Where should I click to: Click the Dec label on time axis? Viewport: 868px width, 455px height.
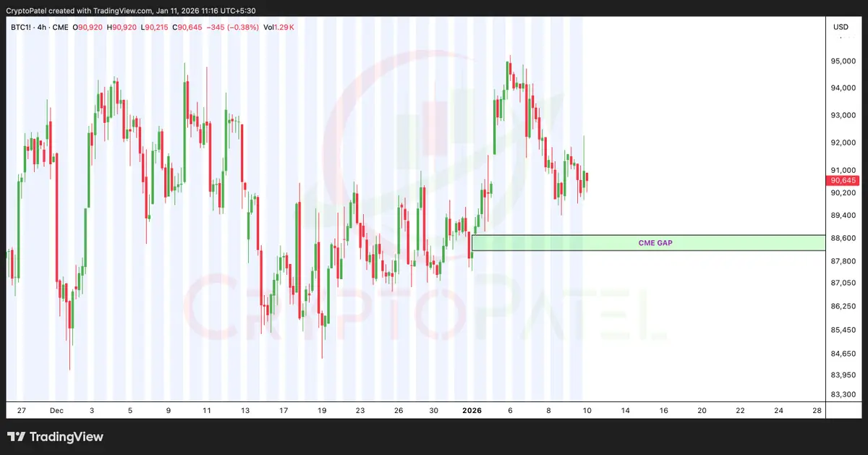(56, 410)
